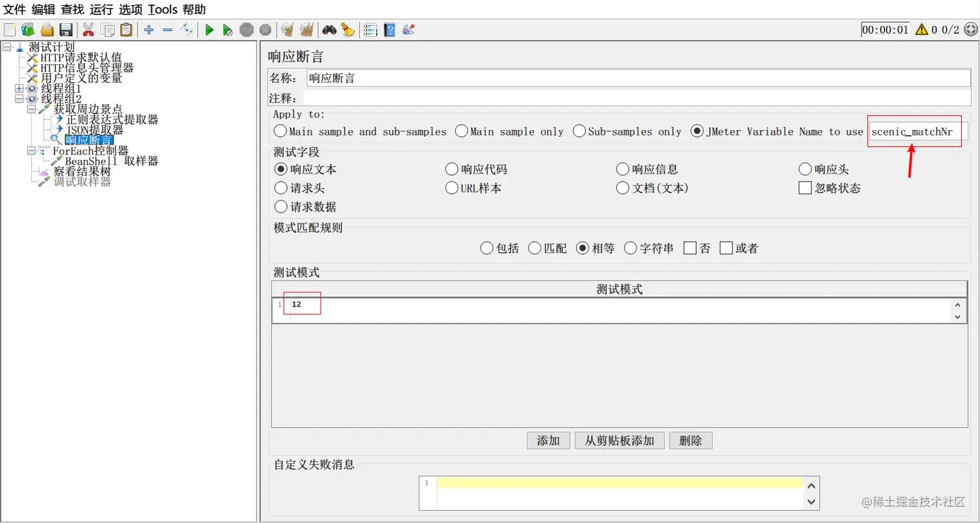Expand the 线程组1 tree node

pyautogui.click(x=19, y=87)
